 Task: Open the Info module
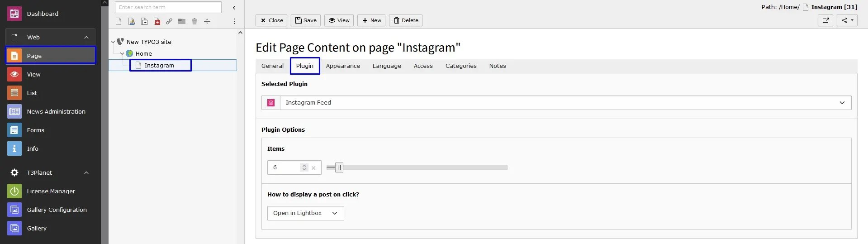click(51, 148)
